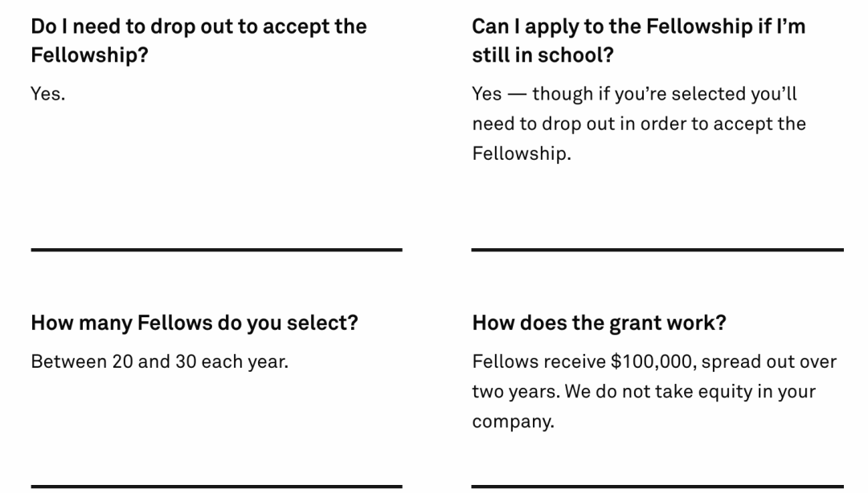
Task: Click 'Fellowship?' ending the drop-out question heading
Action: [x=90, y=55]
